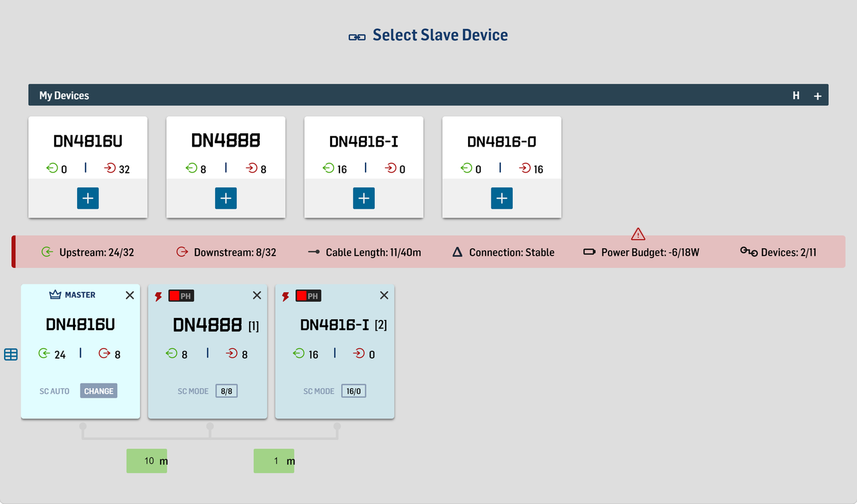Click the link icon beside Select Slave Device

tap(358, 37)
